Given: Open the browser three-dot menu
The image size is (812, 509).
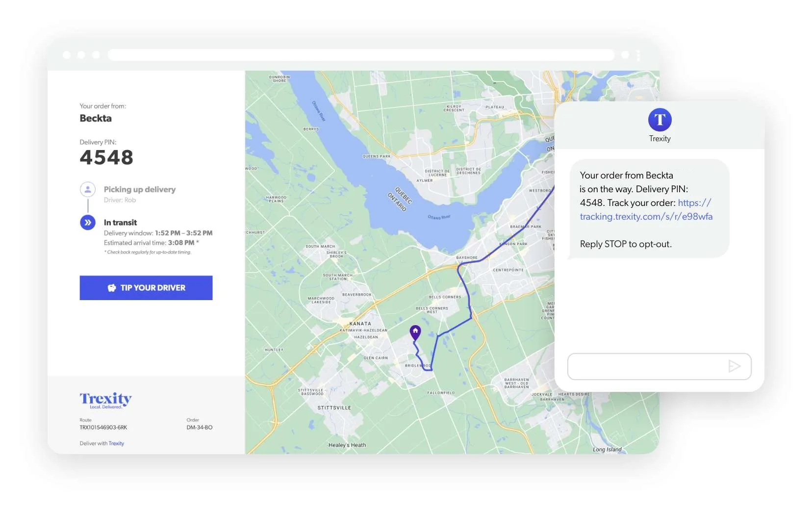Looking at the screenshot, I should coord(638,55).
